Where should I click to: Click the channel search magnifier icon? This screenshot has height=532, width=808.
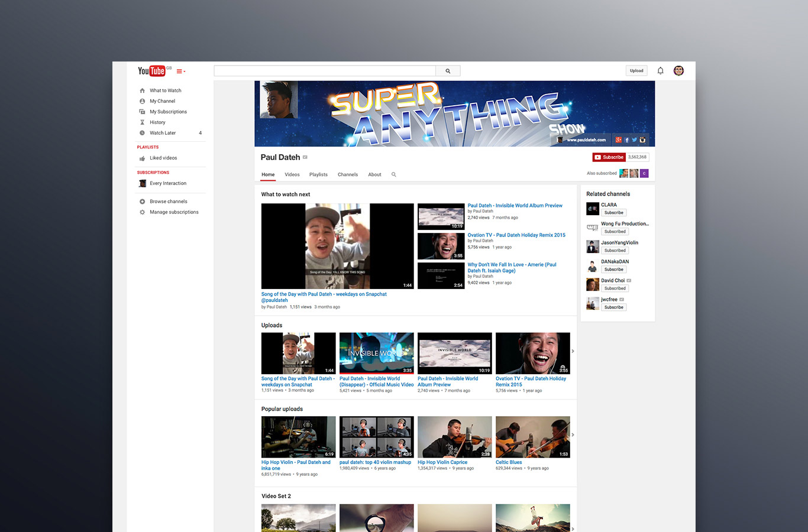393,174
